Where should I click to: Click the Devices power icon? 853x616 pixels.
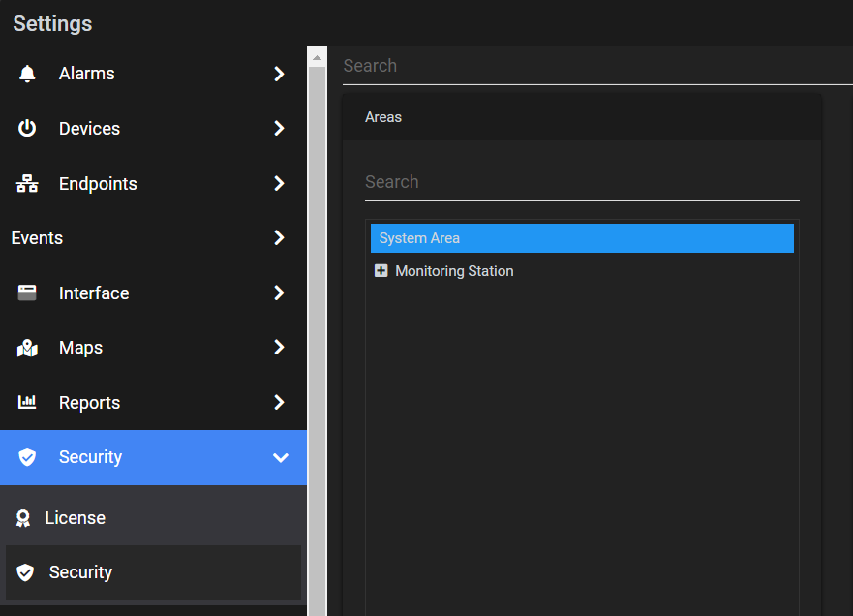tap(27, 129)
